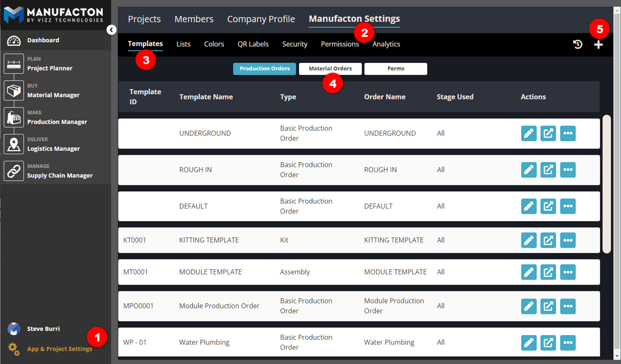The image size is (621, 364).
Task: Click the template list vertical scrollbar
Action: pyautogui.click(x=606, y=184)
